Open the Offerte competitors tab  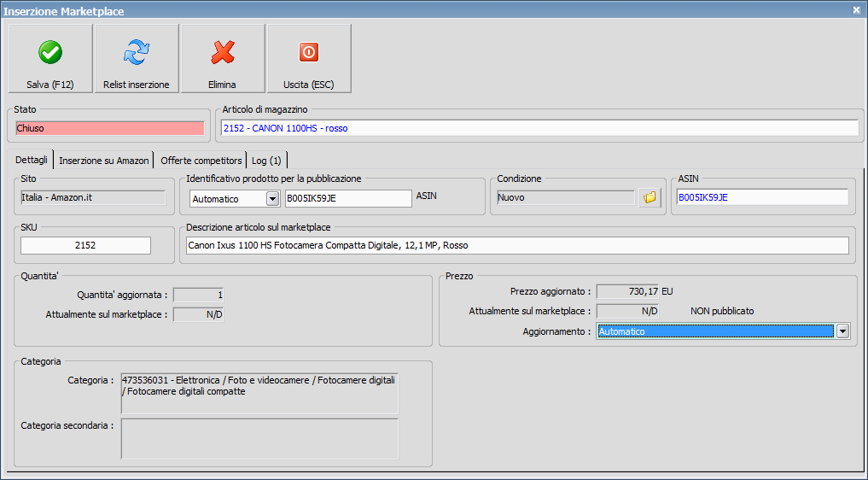click(201, 161)
